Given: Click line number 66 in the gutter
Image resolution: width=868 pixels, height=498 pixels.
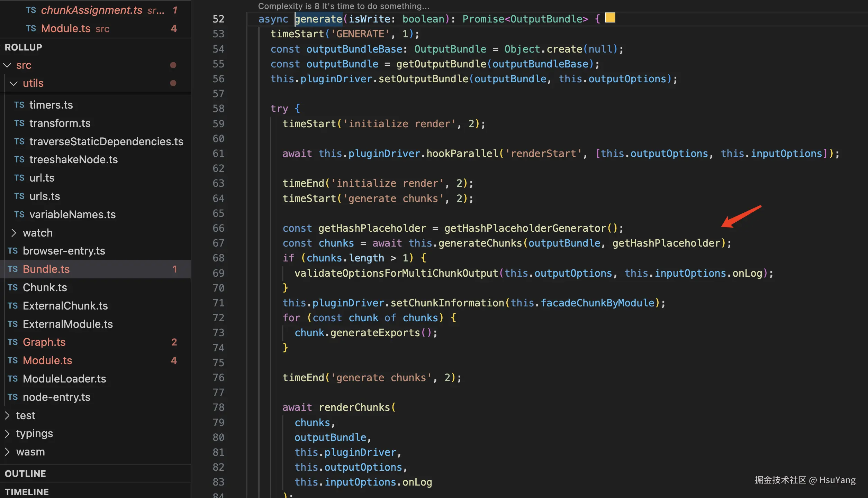Looking at the screenshot, I should click(218, 228).
